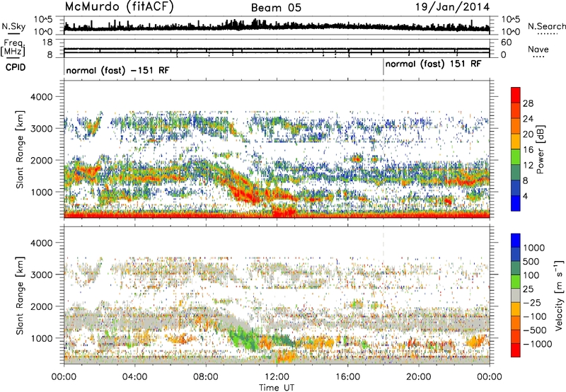Viewport: 566px width, 392px height.
Task: Click the 'N.Search' legend label
Action: pos(546,26)
